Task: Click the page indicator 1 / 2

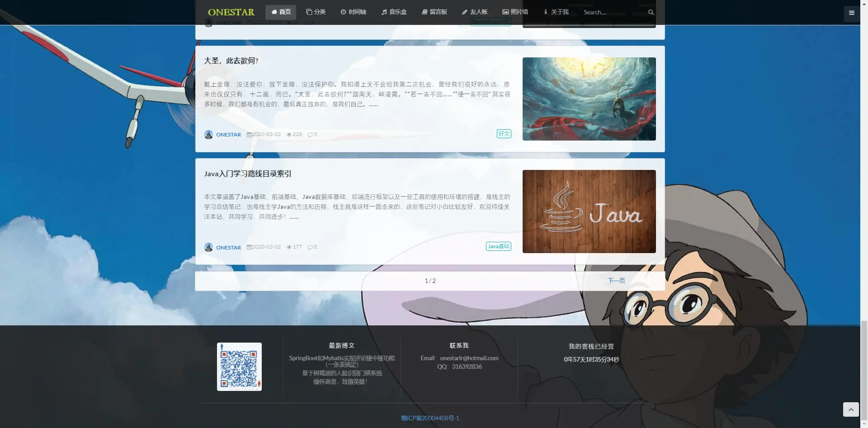Action: 430,281
